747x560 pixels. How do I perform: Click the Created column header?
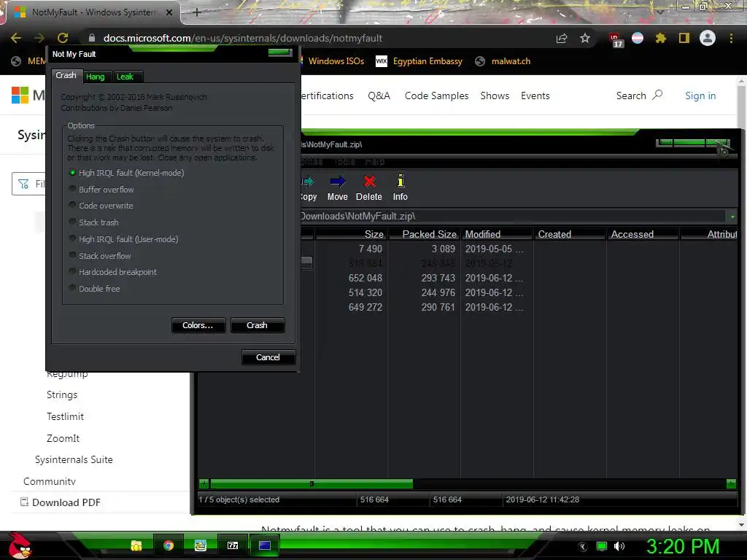570,234
